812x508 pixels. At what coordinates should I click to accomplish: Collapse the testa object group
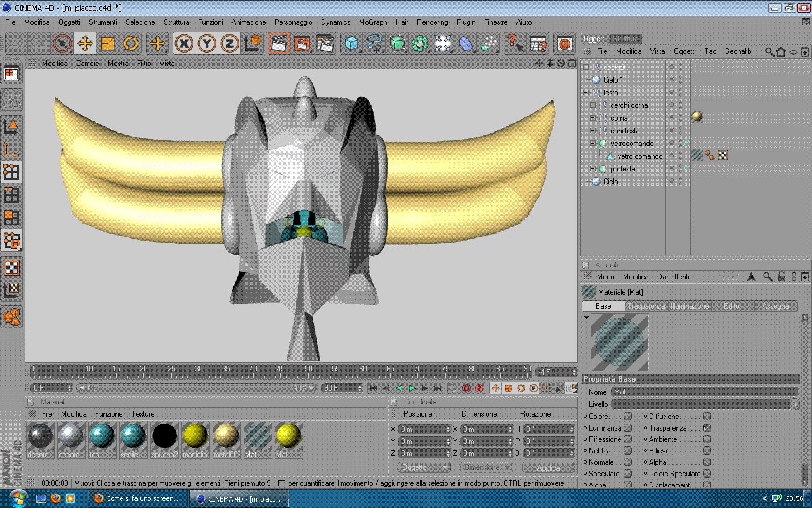586,93
